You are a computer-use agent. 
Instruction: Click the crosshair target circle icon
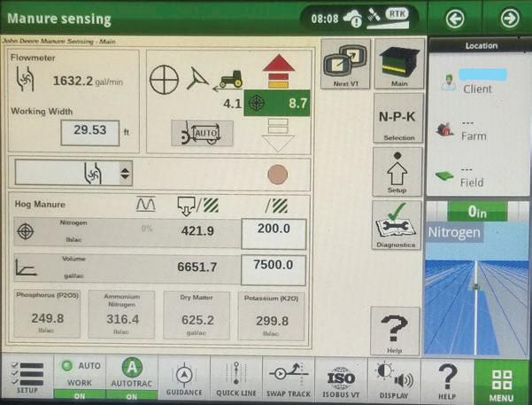[165, 80]
